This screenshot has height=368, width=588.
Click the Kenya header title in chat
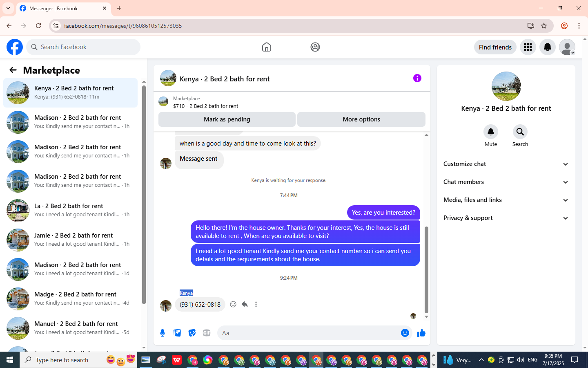(225, 79)
